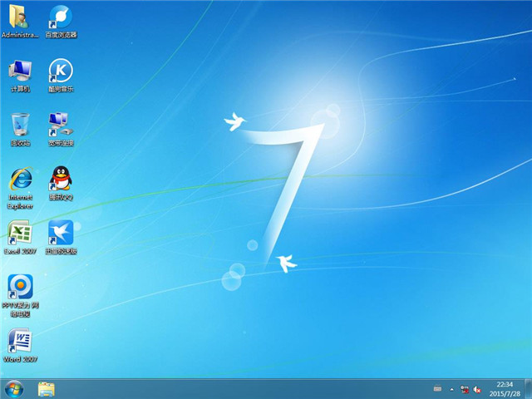The height and width of the screenshot is (399, 532).
Task: Open Windows Explorer from the taskbar
Action: point(47,389)
